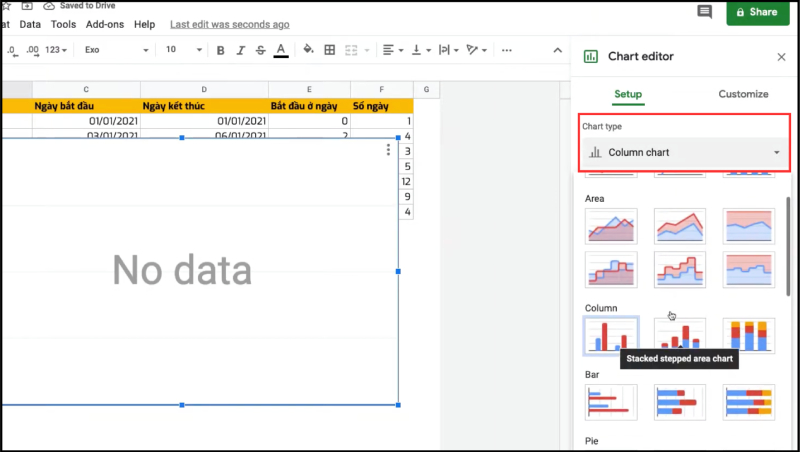Screen dimensions: 800x452
Task: Open the last edit history link
Action: point(230,24)
